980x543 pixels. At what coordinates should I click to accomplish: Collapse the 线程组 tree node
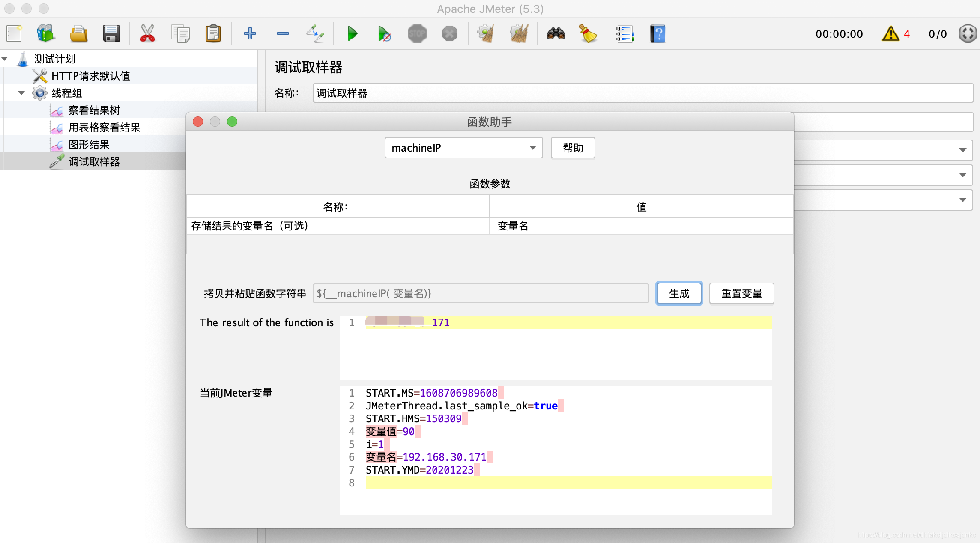tap(21, 93)
